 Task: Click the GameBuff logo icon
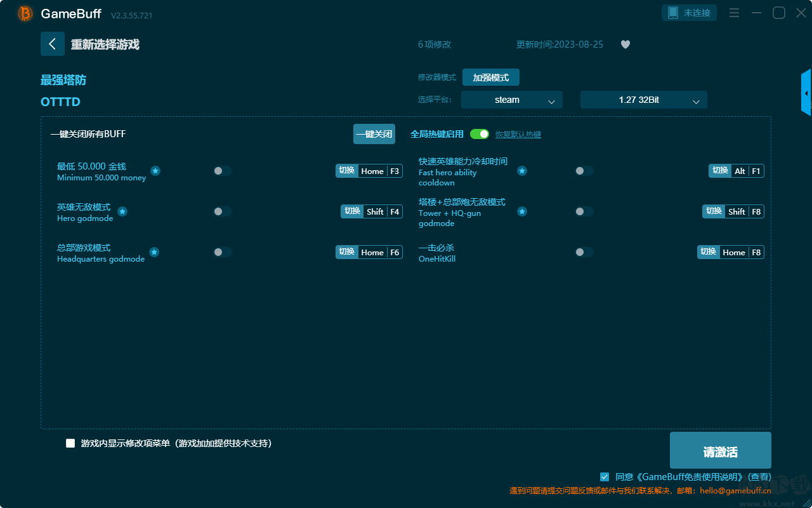click(x=25, y=13)
